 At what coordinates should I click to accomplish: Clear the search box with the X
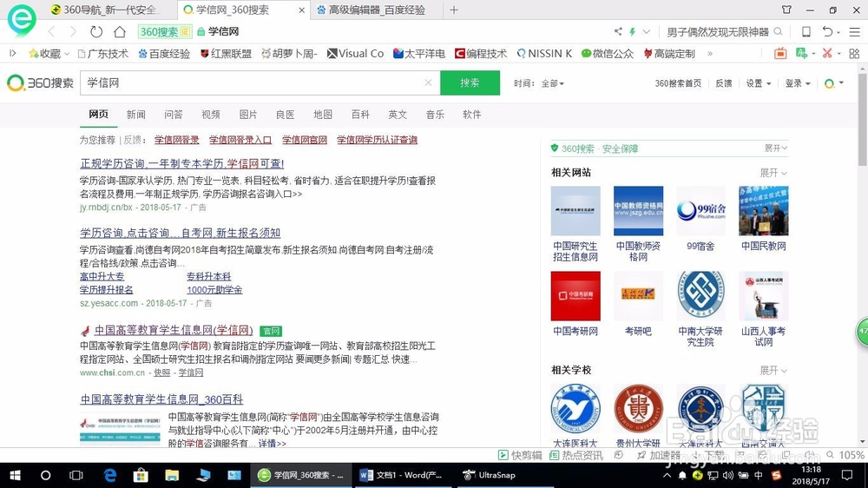pyautogui.click(x=428, y=82)
